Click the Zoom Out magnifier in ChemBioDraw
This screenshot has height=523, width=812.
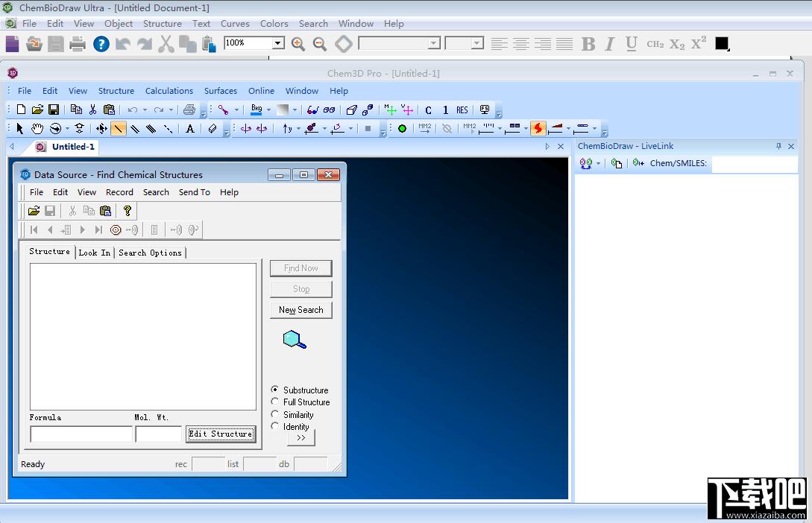click(x=320, y=44)
